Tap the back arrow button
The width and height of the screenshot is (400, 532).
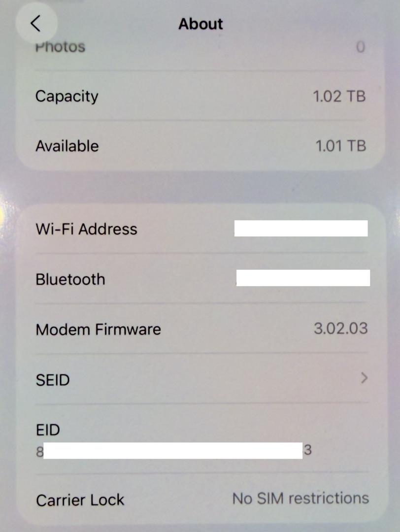(36, 23)
